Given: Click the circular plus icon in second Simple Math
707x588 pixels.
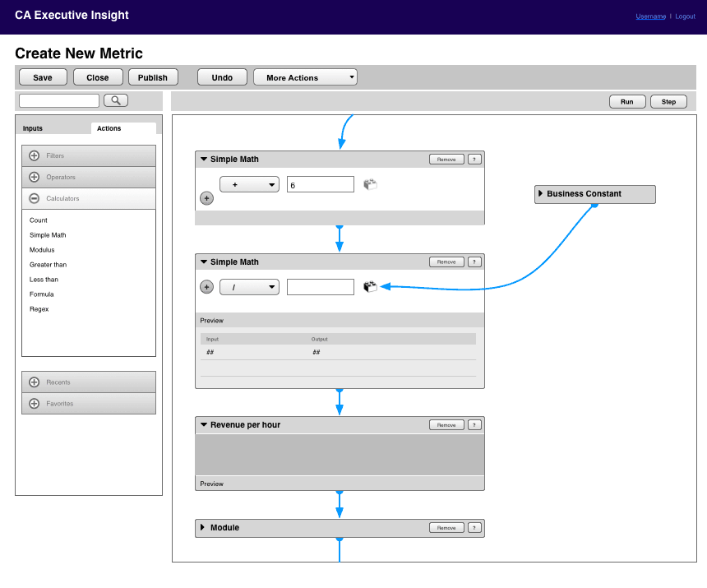Looking at the screenshot, I should coord(206,287).
